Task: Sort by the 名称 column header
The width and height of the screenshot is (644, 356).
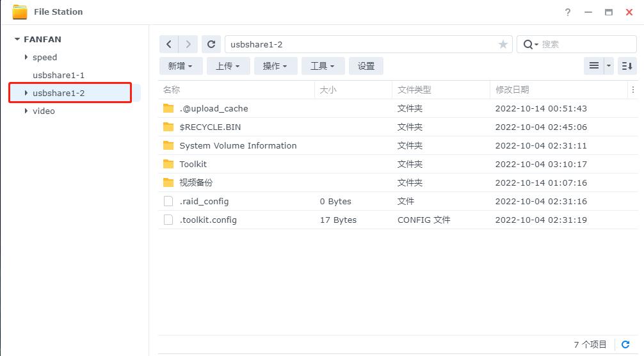Action: pyautogui.click(x=172, y=90)
